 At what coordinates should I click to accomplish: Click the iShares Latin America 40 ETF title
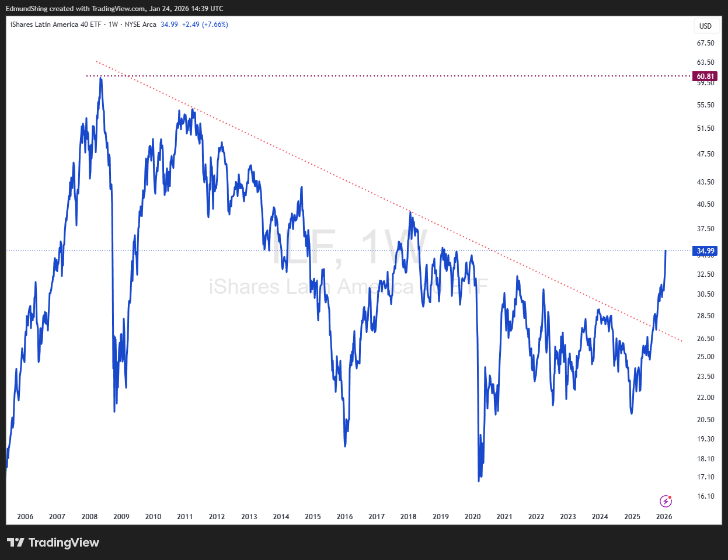pos(56,25)
